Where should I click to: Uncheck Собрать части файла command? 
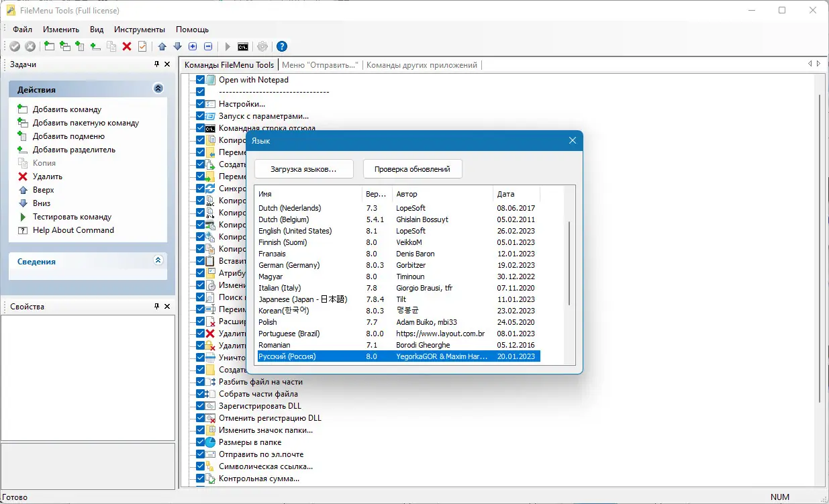pos(200,394)
